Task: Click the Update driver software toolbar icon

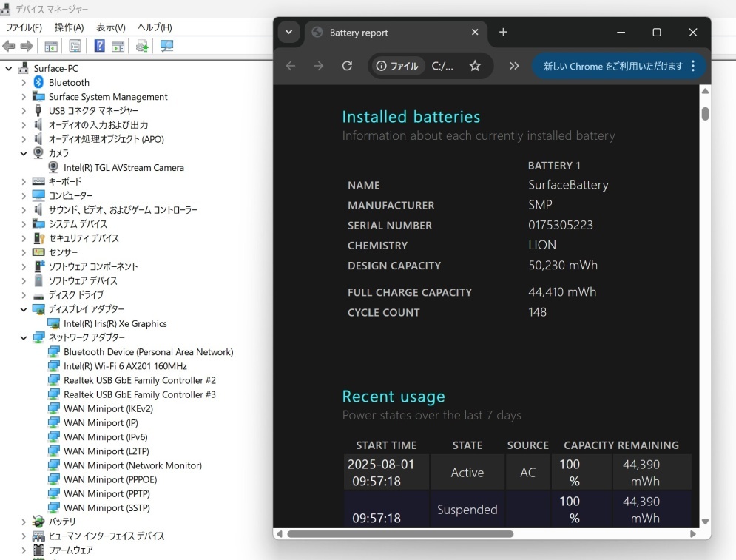Action: pyautogui.click(x=142, y=46)
